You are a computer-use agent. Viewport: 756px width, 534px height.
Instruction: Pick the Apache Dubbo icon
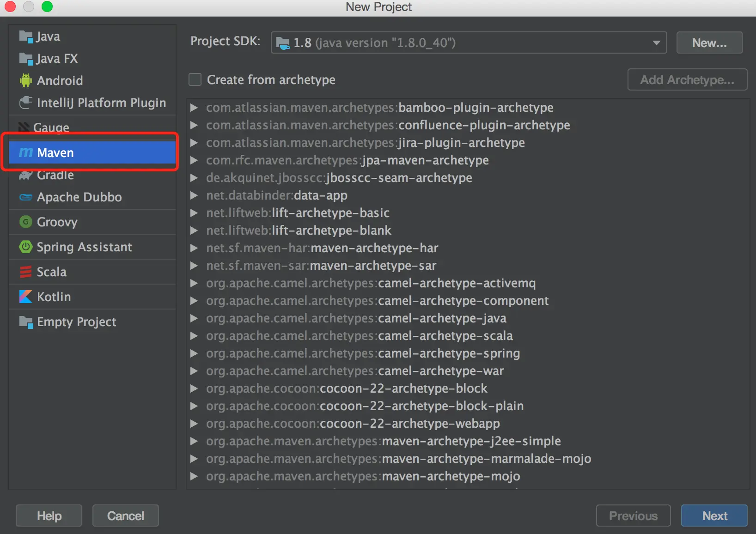[26, 197]
